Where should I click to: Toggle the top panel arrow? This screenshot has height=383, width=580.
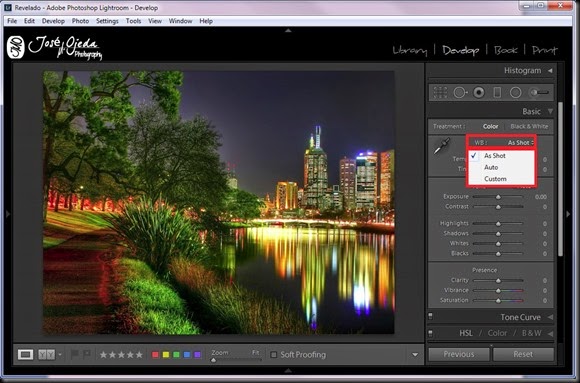(x=288, y=31)
